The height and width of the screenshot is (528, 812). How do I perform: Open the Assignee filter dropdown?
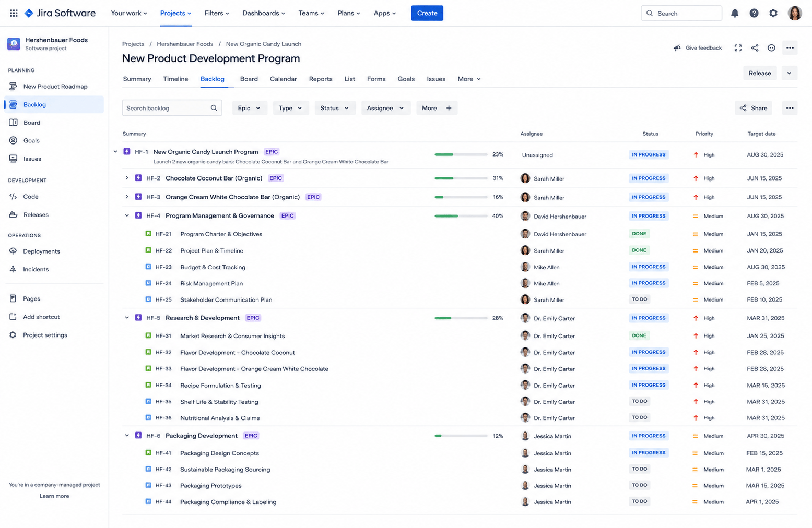385,108
